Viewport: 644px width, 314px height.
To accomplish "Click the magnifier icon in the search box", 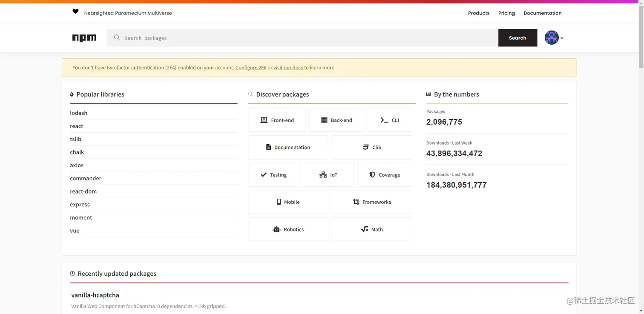I will click(117, 38).
